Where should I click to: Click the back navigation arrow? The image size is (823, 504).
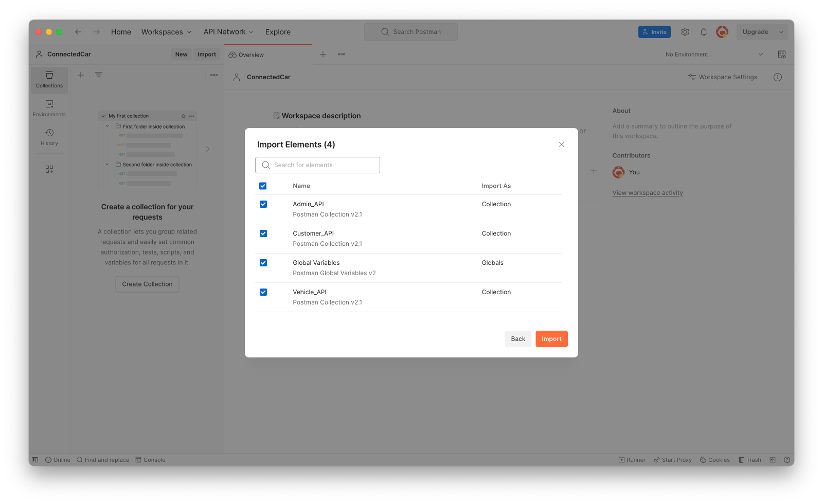78,32
